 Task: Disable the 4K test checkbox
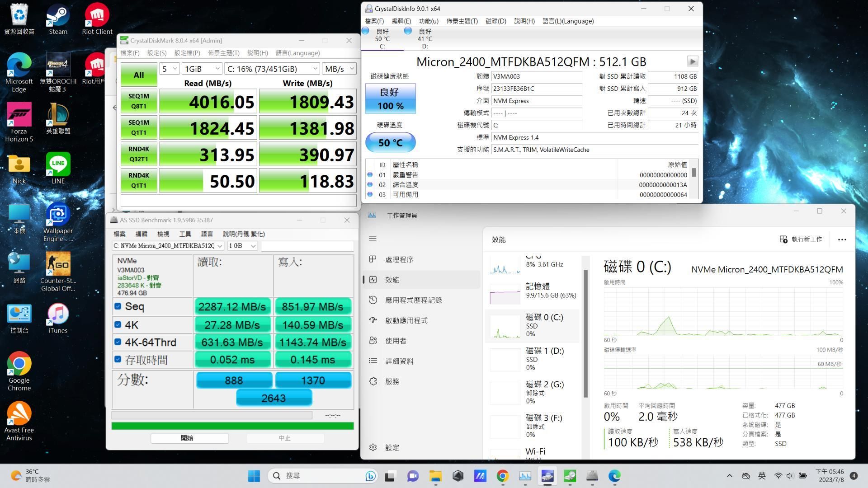point(118,324)
